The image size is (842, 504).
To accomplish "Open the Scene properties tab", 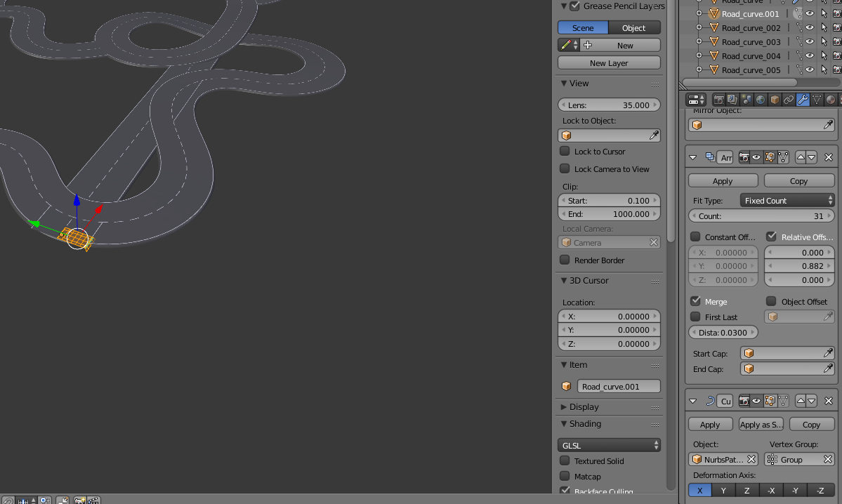I will pyautogui.click(x=746, y=100).
